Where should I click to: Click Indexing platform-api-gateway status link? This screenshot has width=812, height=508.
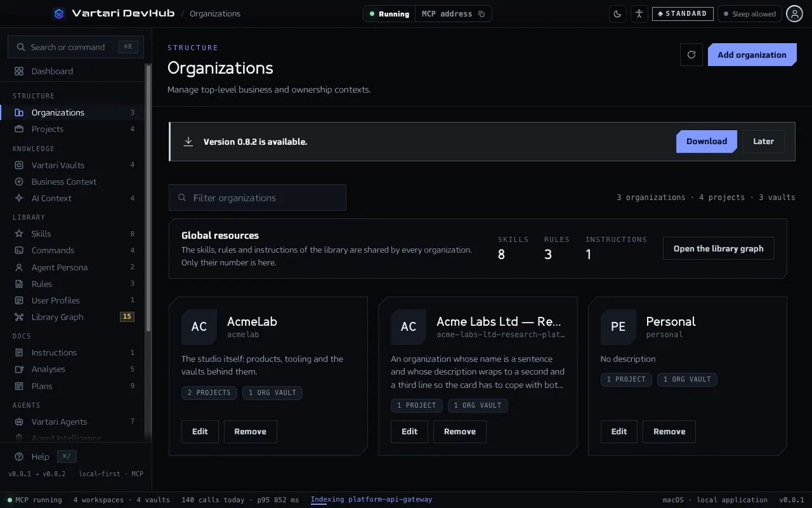371,500
